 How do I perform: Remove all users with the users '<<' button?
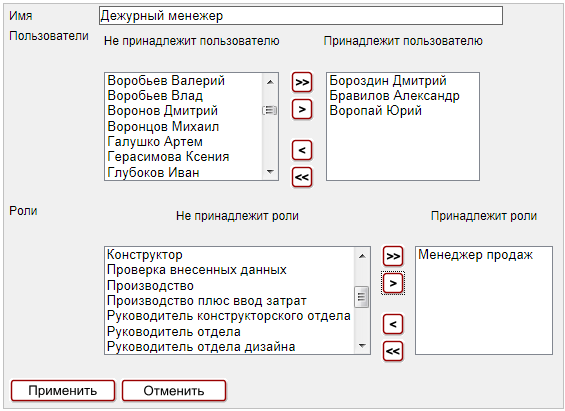(x=302, y=177)
